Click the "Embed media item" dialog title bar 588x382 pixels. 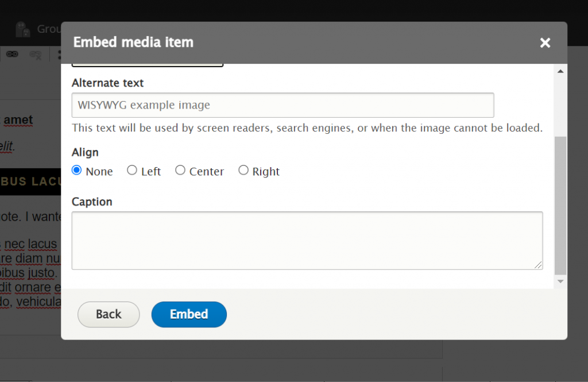287,43
